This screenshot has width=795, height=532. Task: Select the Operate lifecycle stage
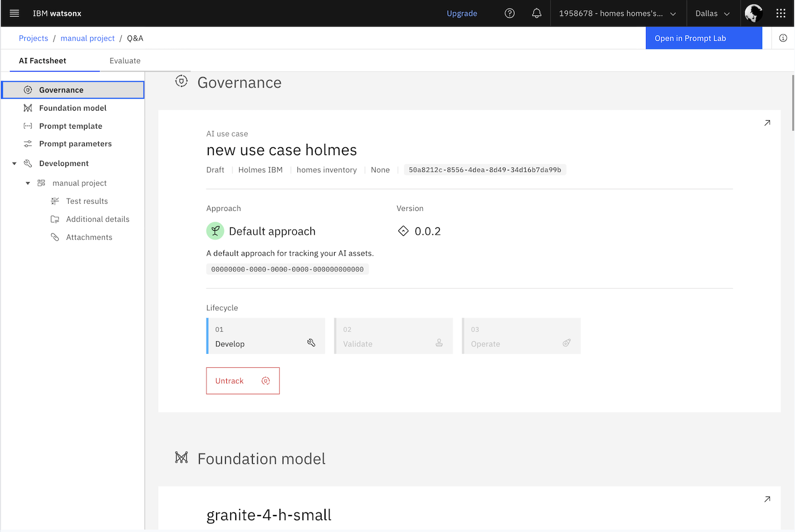pos(521,336)
